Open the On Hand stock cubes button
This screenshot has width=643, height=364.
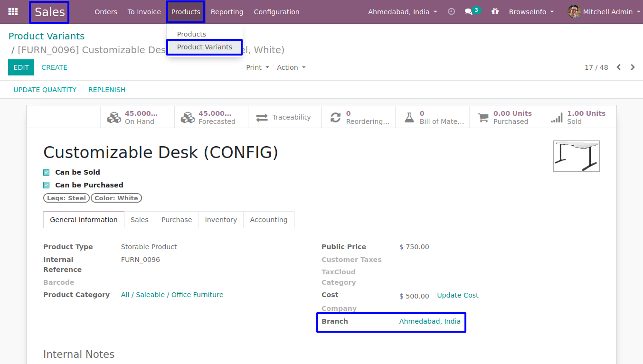[x=114, y=117]
